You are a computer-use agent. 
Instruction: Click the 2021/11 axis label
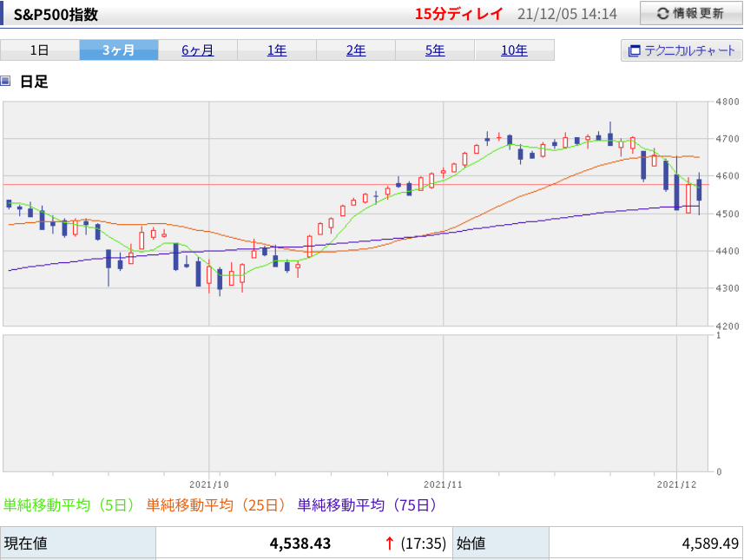pos(443,484)
